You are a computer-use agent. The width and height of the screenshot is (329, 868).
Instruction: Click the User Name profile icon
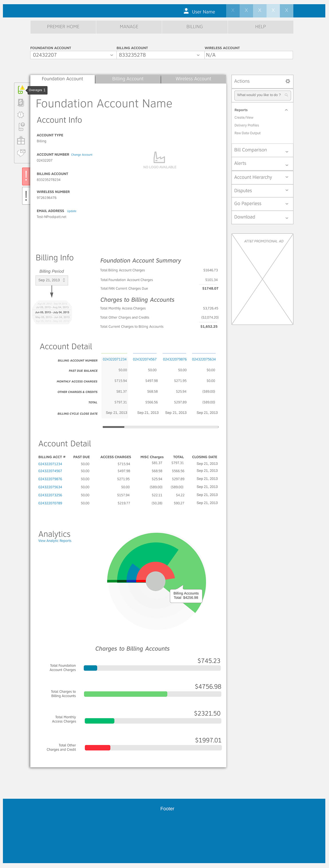coord(186,11)
